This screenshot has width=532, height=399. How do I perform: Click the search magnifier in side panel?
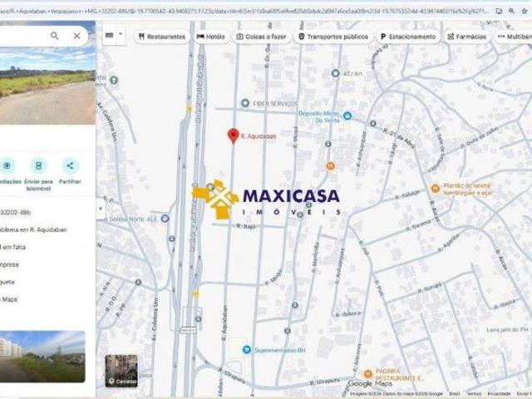click(54, 36)
